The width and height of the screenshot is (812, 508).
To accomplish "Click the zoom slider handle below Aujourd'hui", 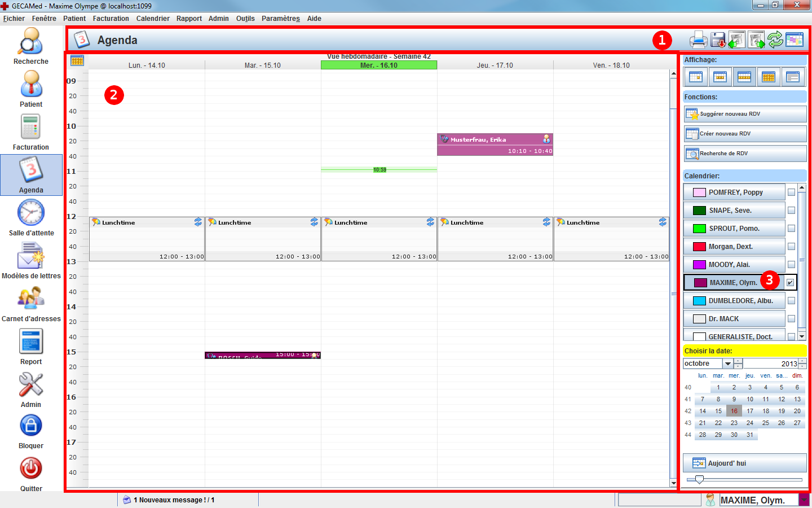I will (699, 479).
